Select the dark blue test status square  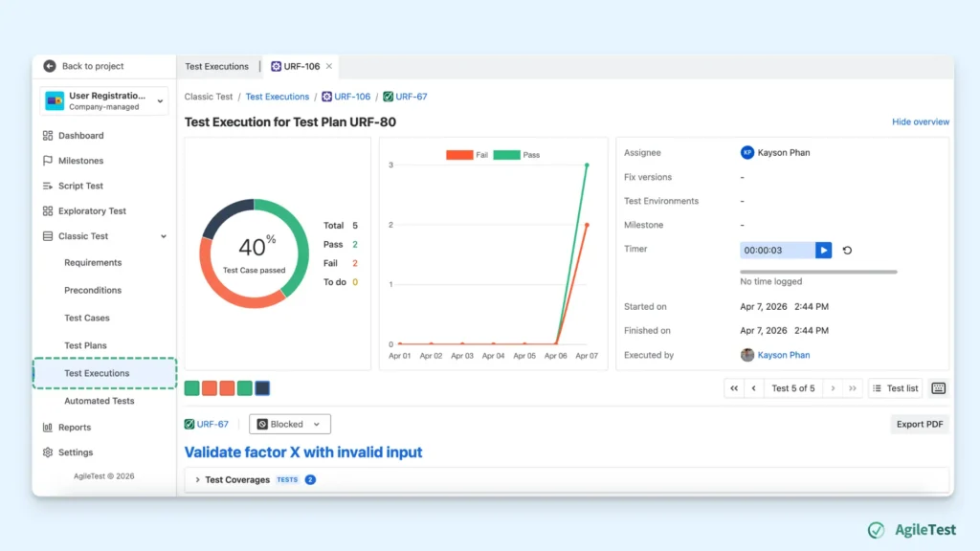pos(262,388)
